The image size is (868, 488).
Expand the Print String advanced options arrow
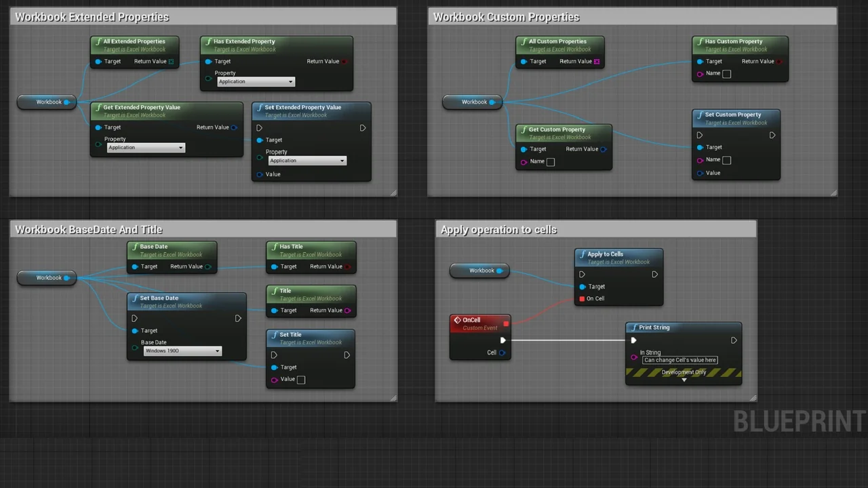(684, 380)
